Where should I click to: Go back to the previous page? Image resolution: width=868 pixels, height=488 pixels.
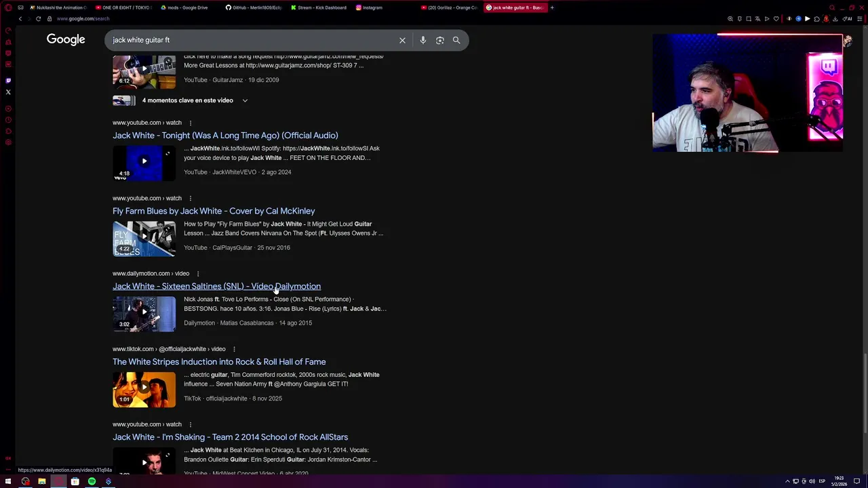[x=20, y=19]
